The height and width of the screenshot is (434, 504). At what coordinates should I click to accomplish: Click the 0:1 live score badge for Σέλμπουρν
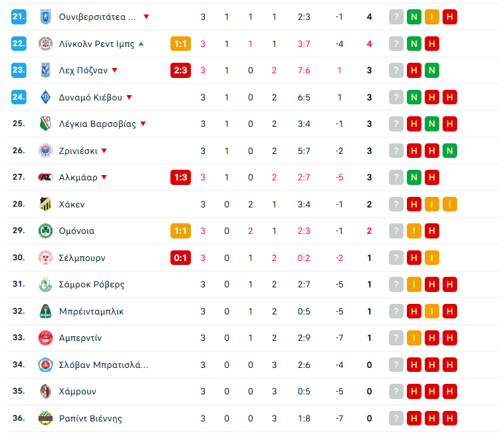(180, 258)
